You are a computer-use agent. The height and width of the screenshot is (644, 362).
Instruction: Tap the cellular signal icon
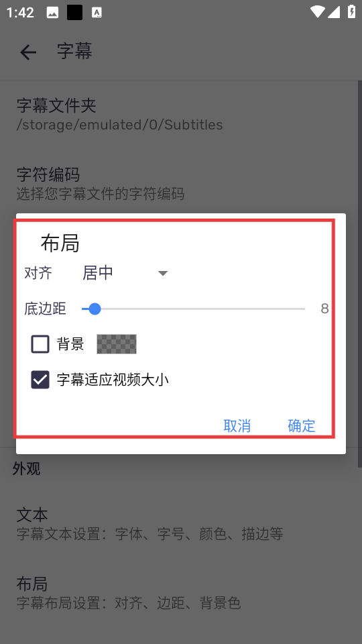click(x=334, y=12)
